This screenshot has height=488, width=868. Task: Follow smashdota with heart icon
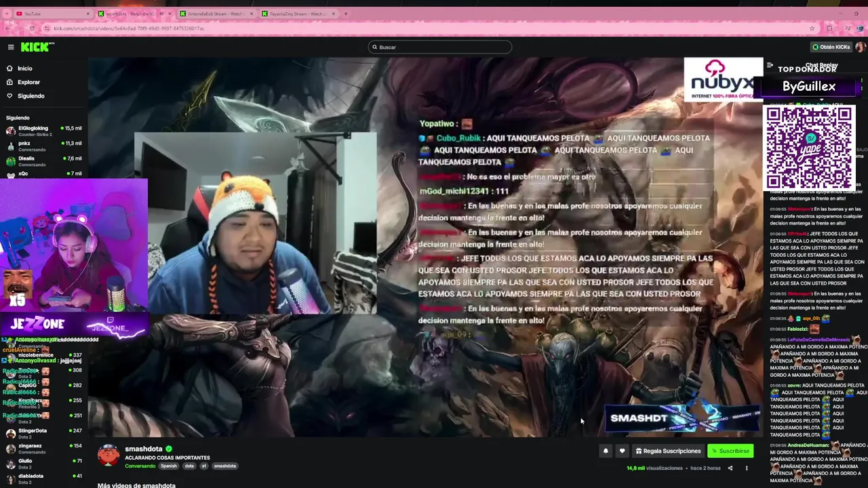pos(622,451)
